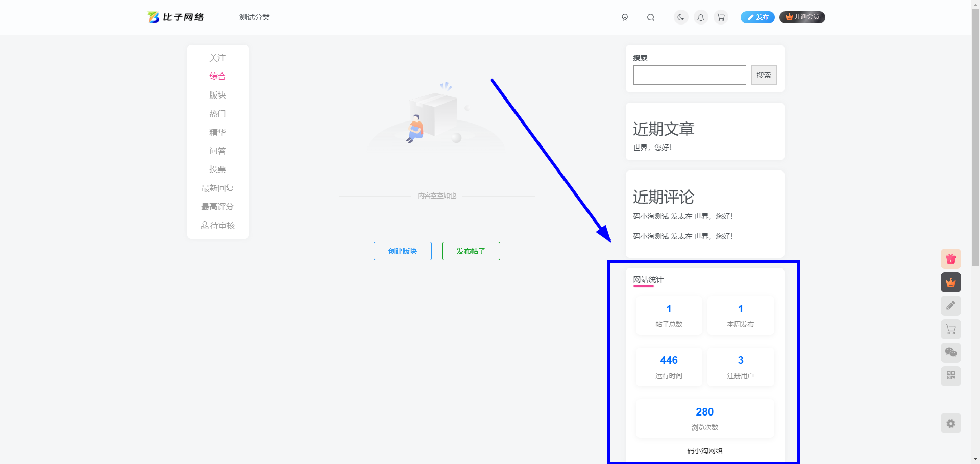Open the 世界，您好！article link
This screenshot has width=980, height=464.
click(652, 148)
